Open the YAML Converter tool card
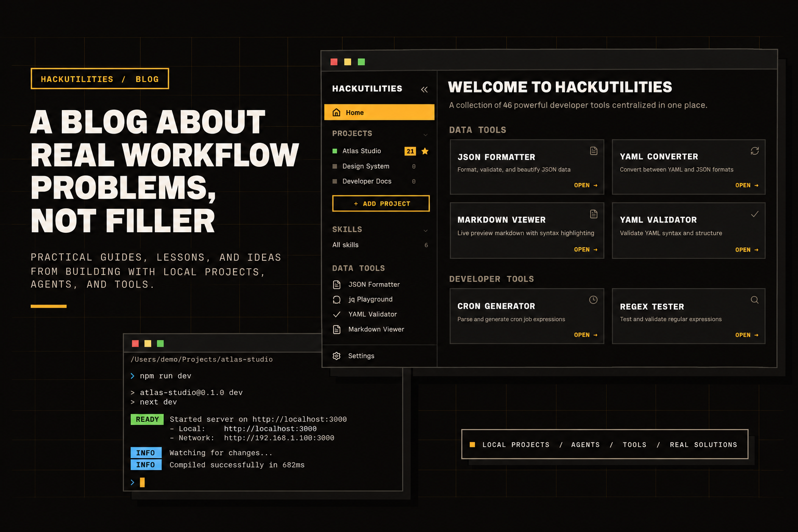The width and height of the screenshot is (798, 532). point(689,167)
